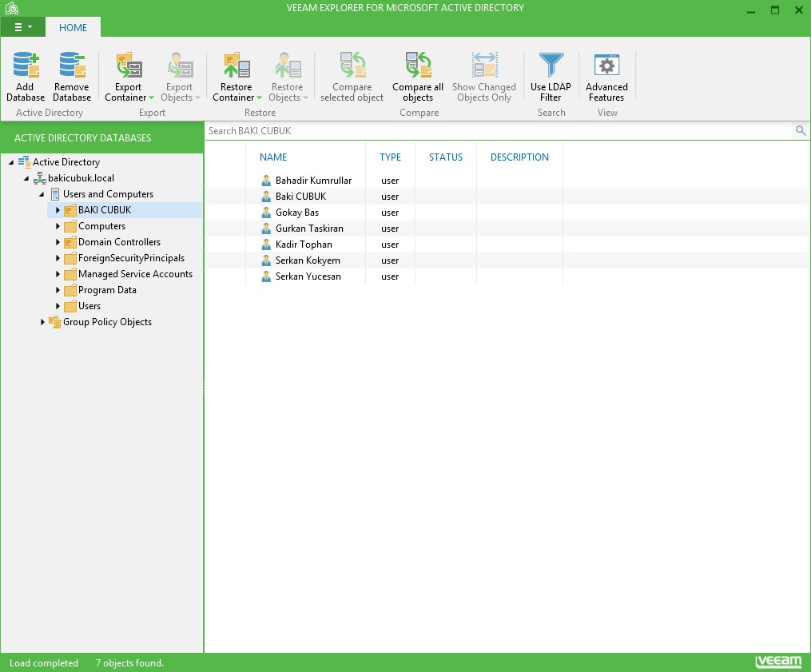Click the Group Policy Objects icon
The image size is (811, 672).
coord(55,322)
